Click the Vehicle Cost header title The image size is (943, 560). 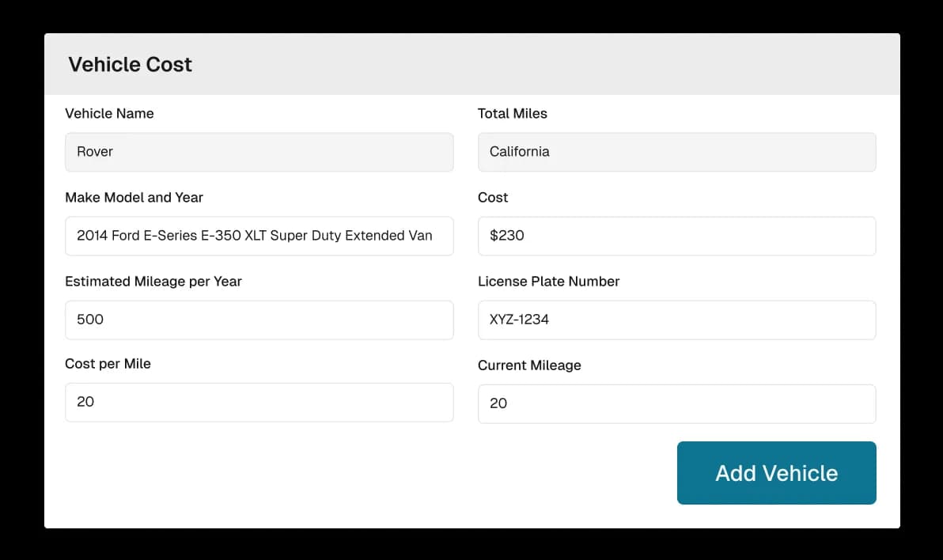pyautogui.click(x=130, y=64)
